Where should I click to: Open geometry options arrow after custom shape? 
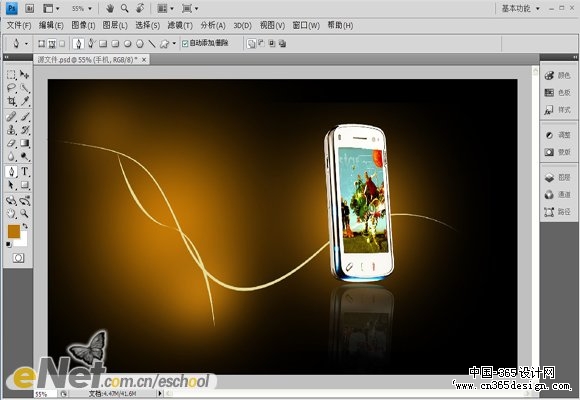tap(174, 44)
